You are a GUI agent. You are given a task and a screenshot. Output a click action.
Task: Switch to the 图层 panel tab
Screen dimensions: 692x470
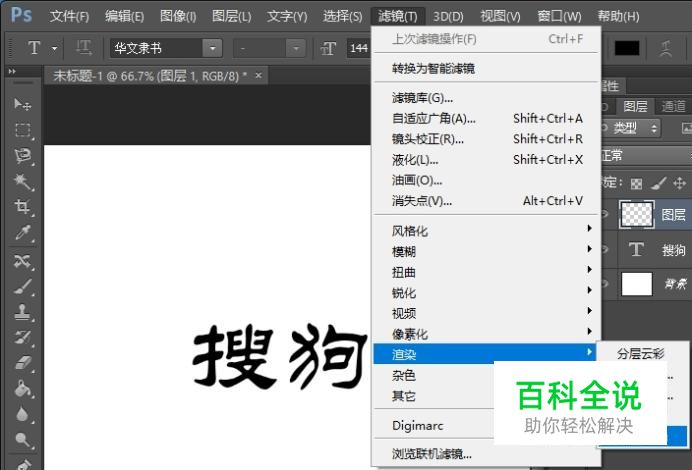[635, 106]
